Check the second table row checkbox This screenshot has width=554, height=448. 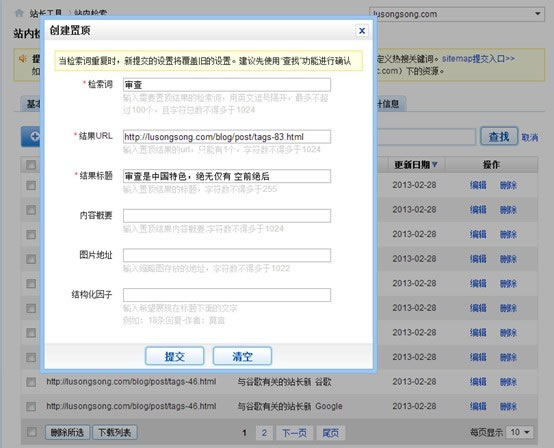pos(31,210)
